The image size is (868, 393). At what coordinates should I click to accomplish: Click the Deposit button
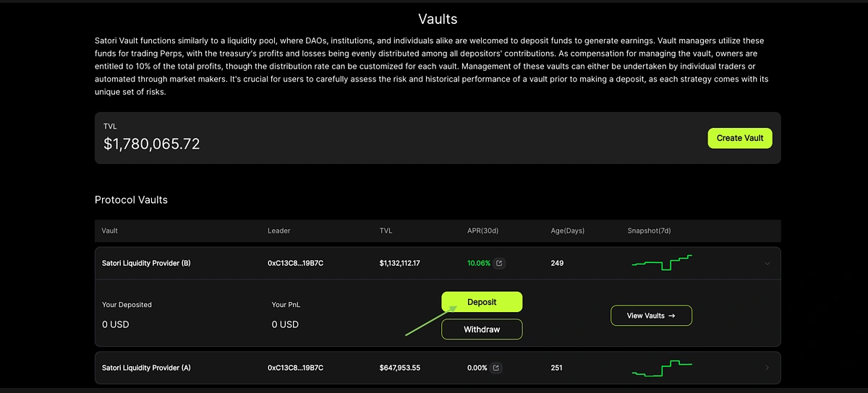(x=482, y=302)
